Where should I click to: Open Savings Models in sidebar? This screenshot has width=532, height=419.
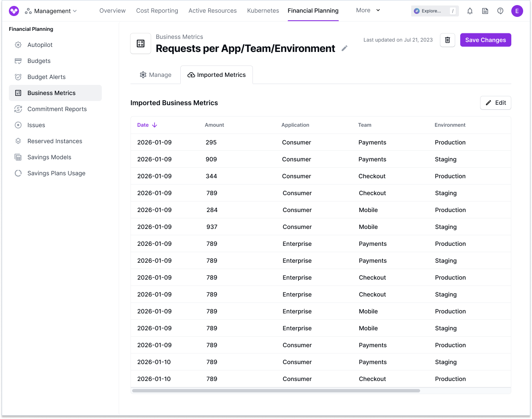[55, 157]
